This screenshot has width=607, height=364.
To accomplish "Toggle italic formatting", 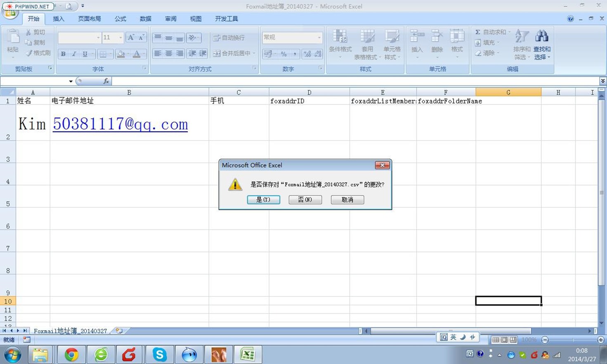I will [x=74, y=54].
